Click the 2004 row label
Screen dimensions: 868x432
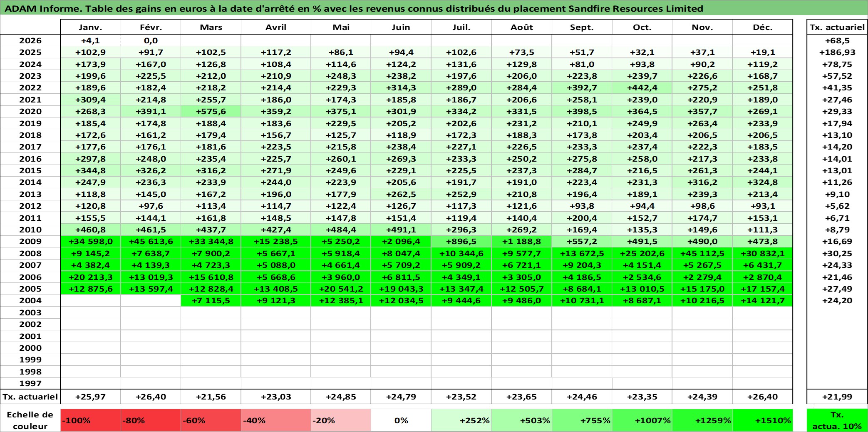[30, 300]
